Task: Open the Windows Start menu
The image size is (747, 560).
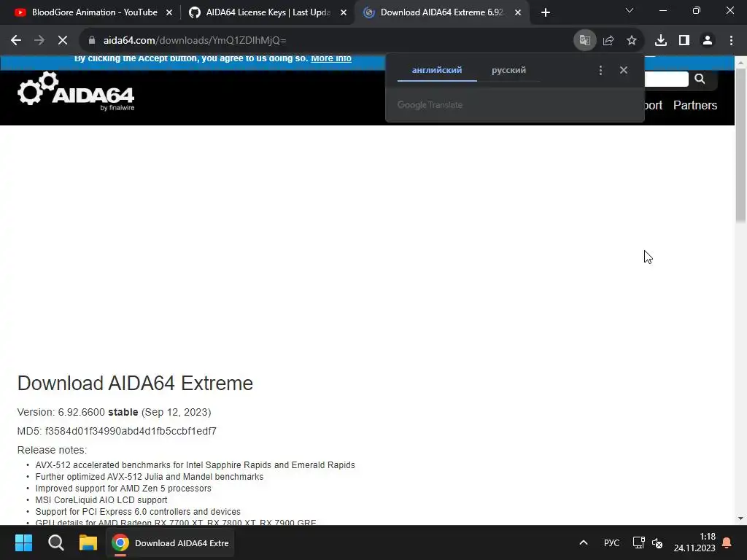Action: 23,542
